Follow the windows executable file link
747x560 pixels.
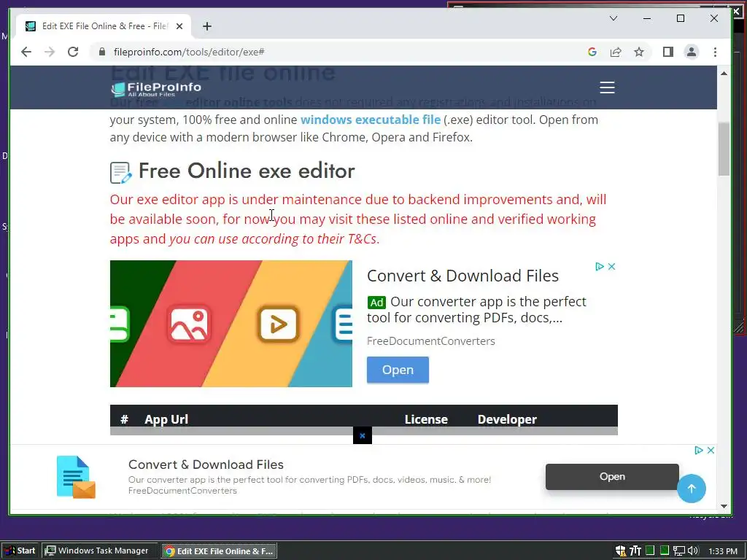[x=370, y=120]
